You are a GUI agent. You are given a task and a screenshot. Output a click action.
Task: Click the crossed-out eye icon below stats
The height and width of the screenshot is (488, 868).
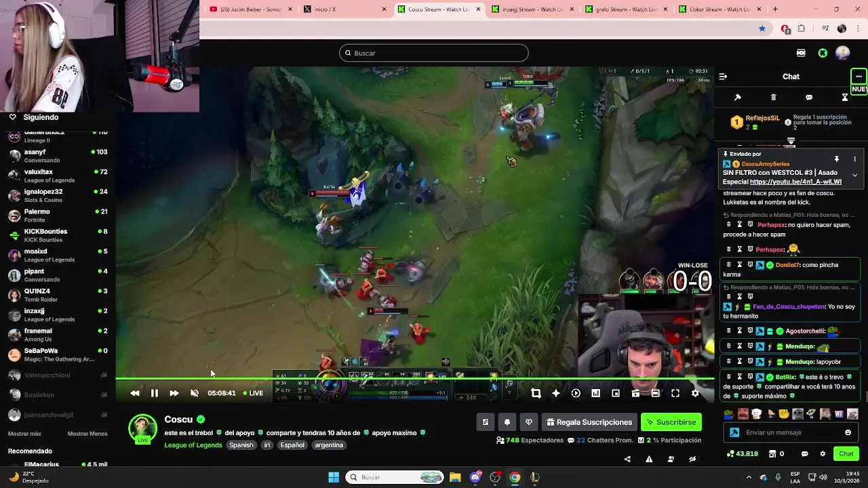pos(692,459)
